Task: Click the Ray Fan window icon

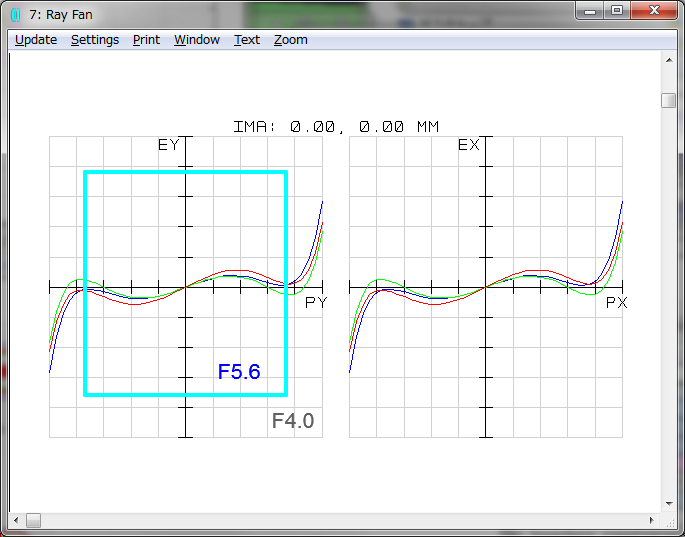Action: point(16,15)
